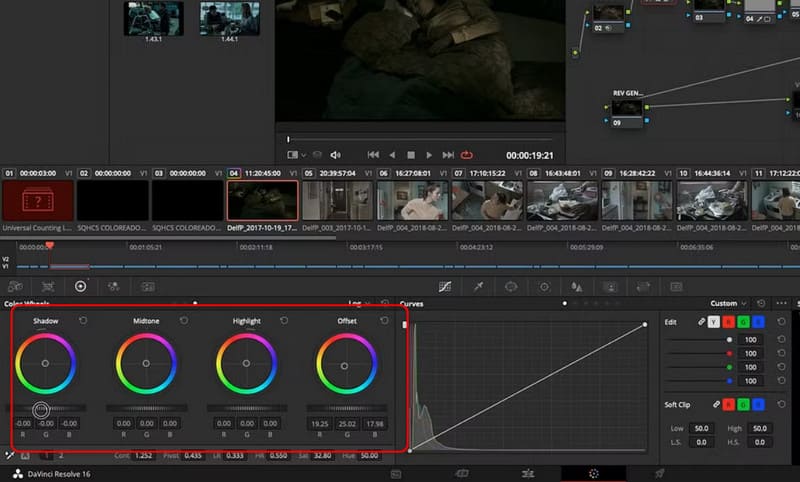Viewport: 800px width, 482px height.
Task: Open the viewer mode dropdown chevron
Action: pyautogui.click(x=304, y=155)
